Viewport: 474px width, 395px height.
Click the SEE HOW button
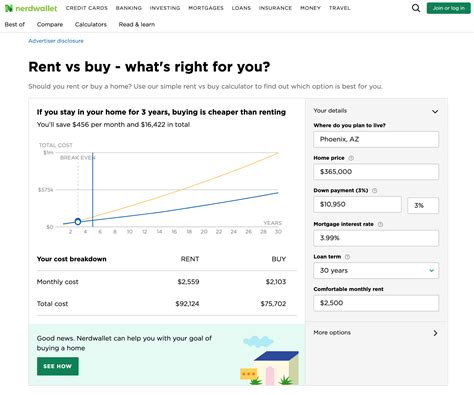click(58, 366)
